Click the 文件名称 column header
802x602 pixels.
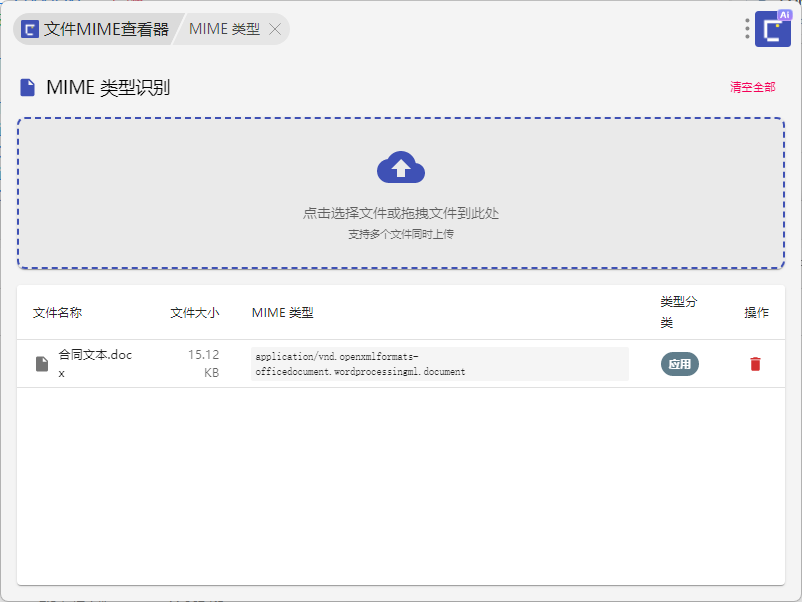[57, 313]
